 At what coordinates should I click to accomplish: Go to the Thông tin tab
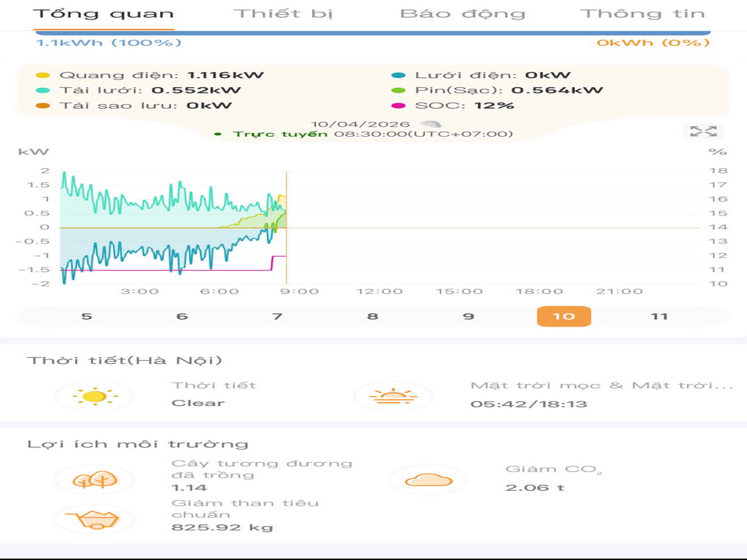(642, 14)
